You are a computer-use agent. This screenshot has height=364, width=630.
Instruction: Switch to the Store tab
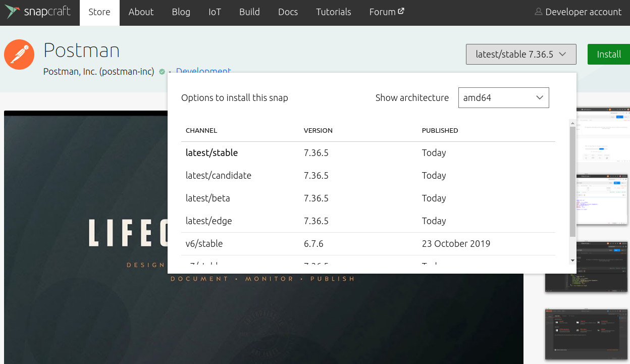(99, 12)
